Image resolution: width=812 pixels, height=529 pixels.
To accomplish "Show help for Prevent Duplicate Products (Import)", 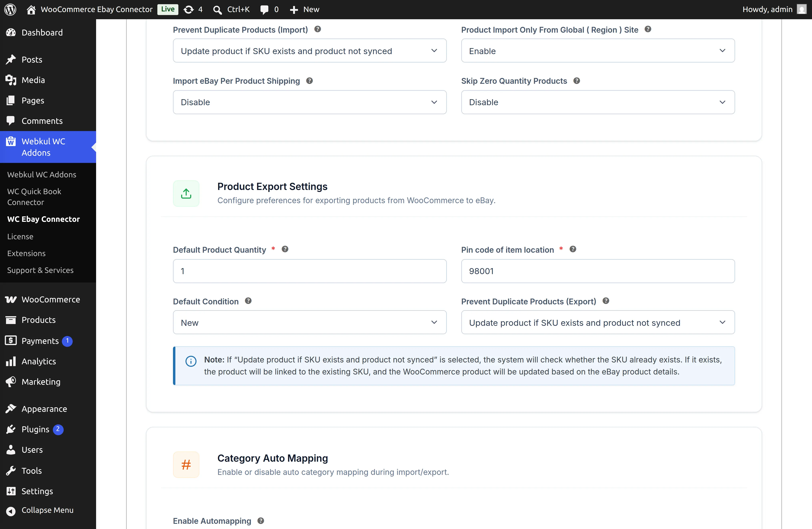I will tap(318, 29).
